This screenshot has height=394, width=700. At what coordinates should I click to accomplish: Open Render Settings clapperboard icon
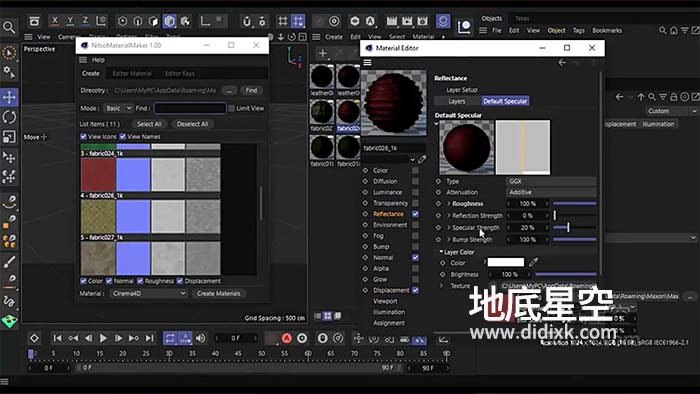point(422,21)
